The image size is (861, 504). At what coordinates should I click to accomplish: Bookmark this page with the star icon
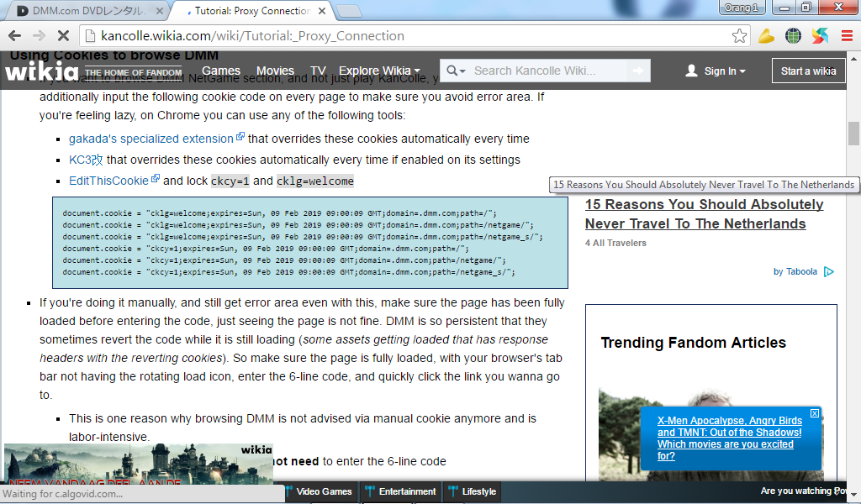click(739, 36)
